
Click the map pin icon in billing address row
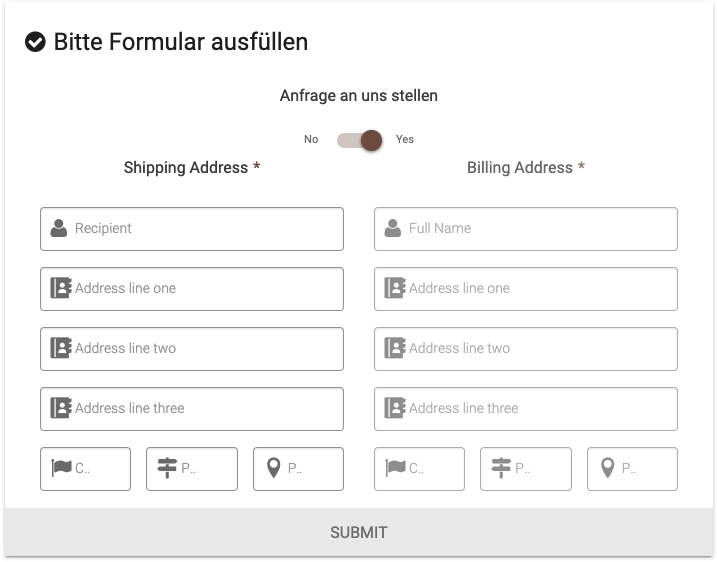tap(607, 468)
